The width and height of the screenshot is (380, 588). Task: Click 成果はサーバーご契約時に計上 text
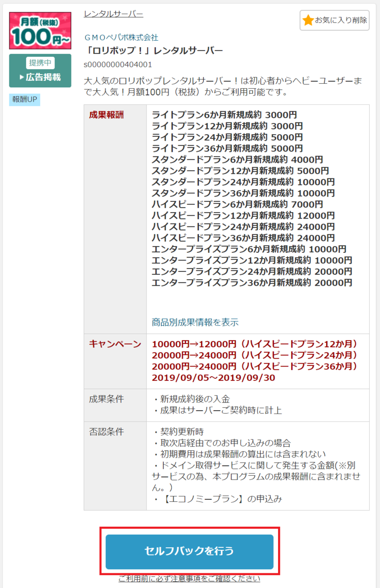click(x=217, y=410)
